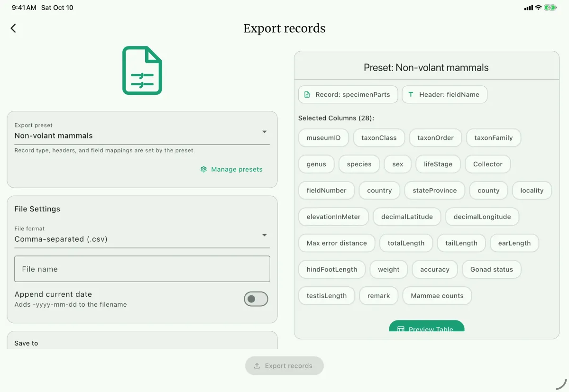Click the upload icon in Export records button
Image resolution: width=569 pixels, height=392 pixels.
257,366
